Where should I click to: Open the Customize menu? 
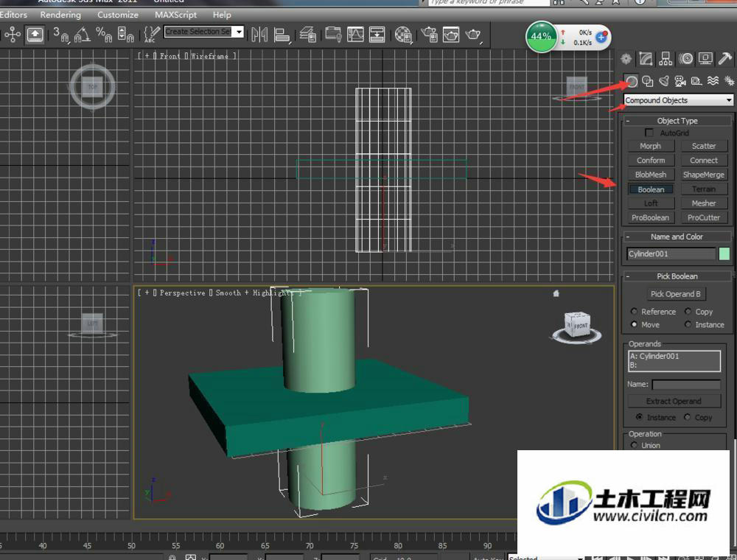click(117, 15)
